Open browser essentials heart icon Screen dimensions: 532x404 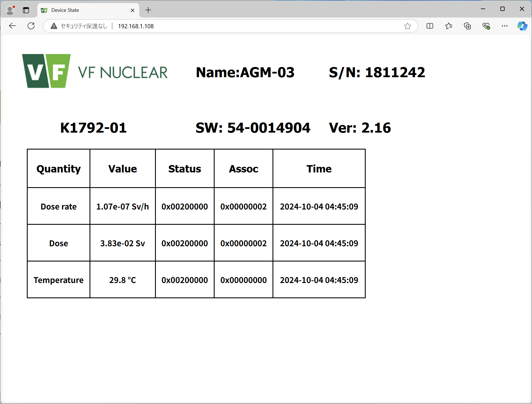click(486, 26)
